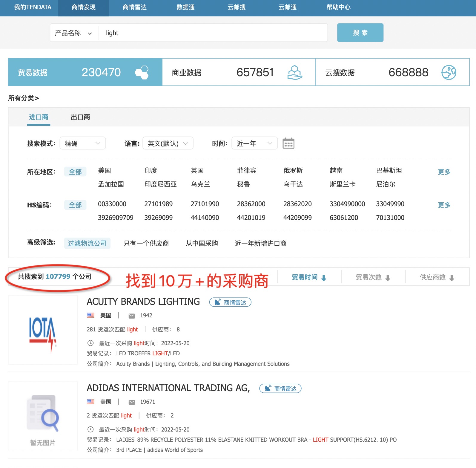Open 我的TENDATA menu

33,7
